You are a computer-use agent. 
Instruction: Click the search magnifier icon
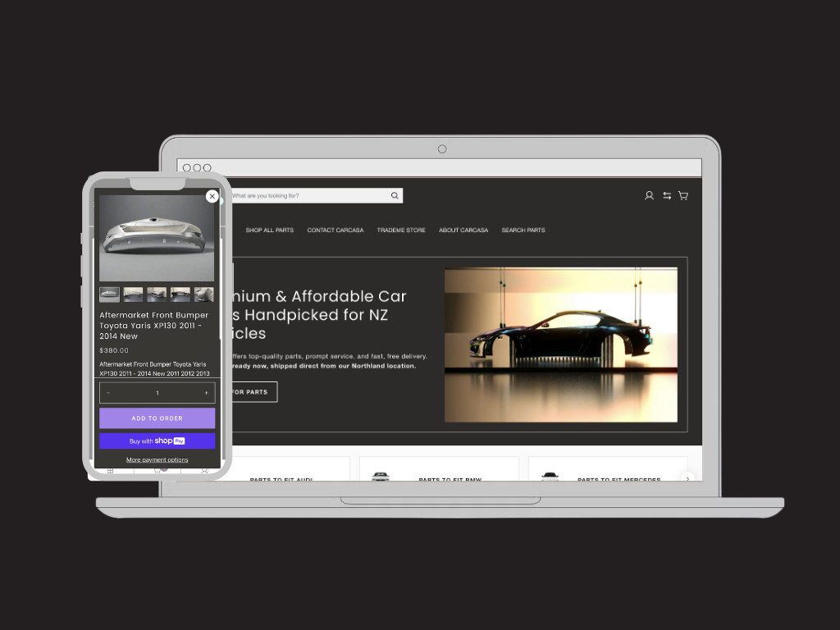(x=395, y=195)
